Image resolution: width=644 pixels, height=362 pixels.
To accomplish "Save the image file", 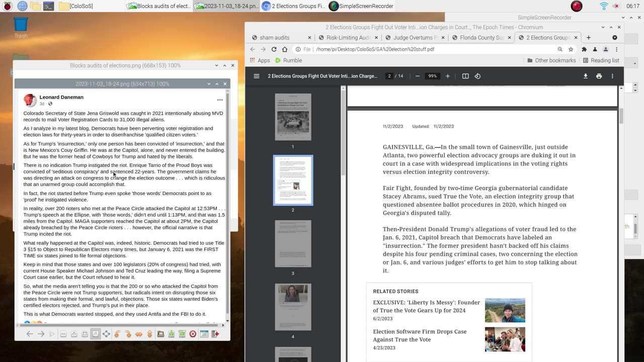I will [171, 334].
